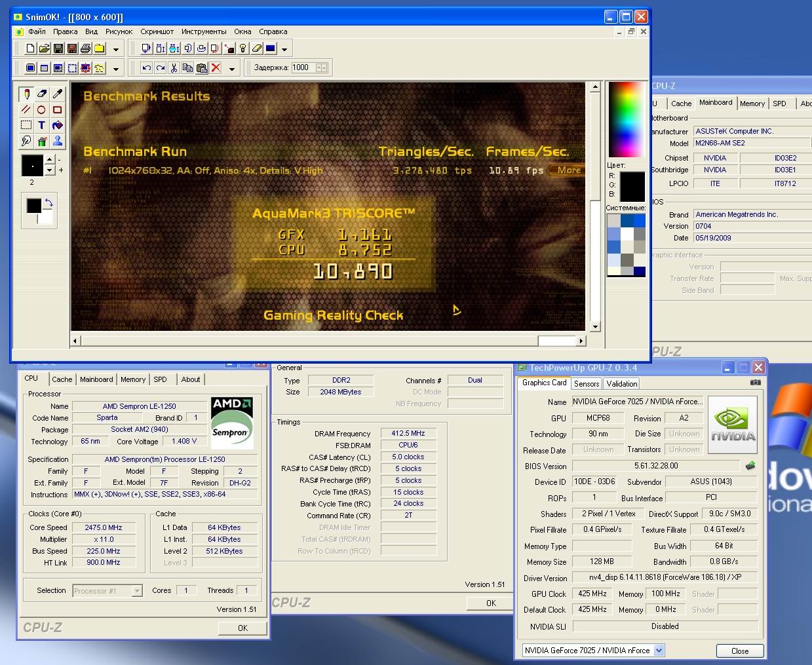Click the current color preview under Цвет
The width and height of the screenshot is (812, 665).
click(x=632, y=186)
